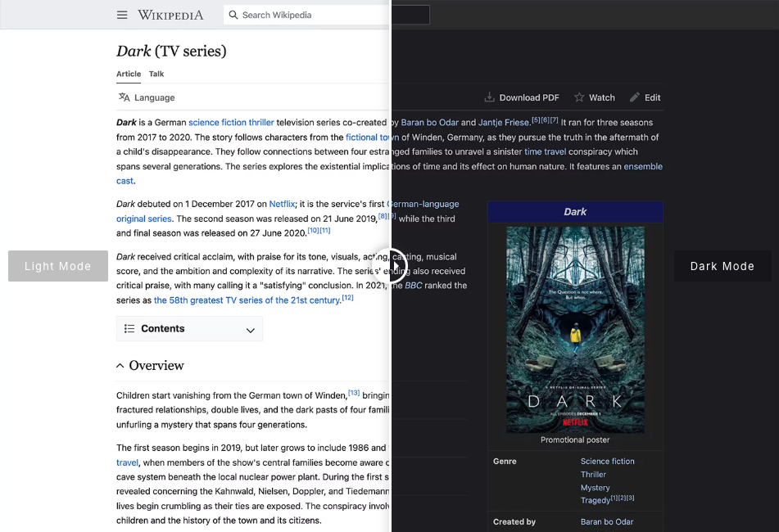Click the Contents list icon
Viewport: 779px width, 532px height.
[129, 328]
